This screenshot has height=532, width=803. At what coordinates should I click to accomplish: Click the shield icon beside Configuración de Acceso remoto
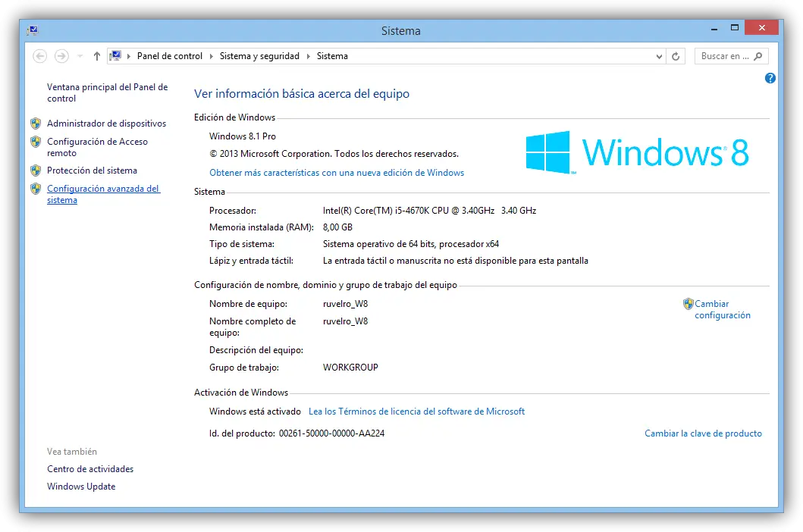(36, 142)
